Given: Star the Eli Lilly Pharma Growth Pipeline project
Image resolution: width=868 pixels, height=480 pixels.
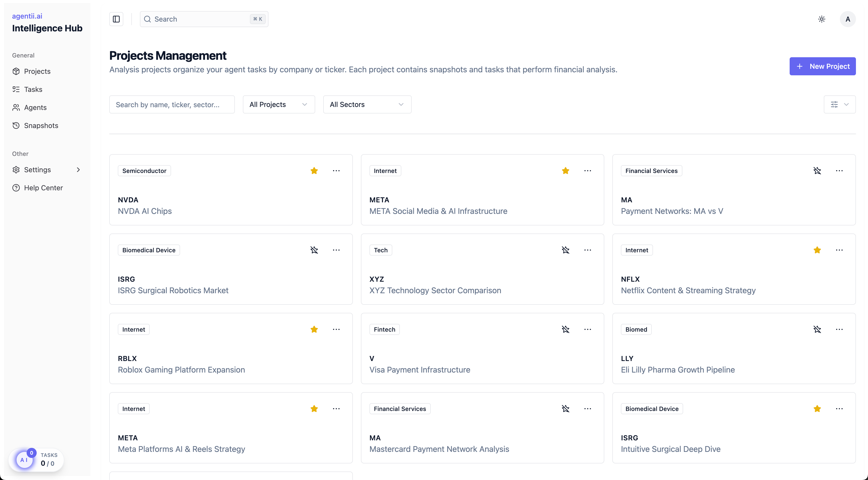Looking at the screenshot, I should 817,329.
